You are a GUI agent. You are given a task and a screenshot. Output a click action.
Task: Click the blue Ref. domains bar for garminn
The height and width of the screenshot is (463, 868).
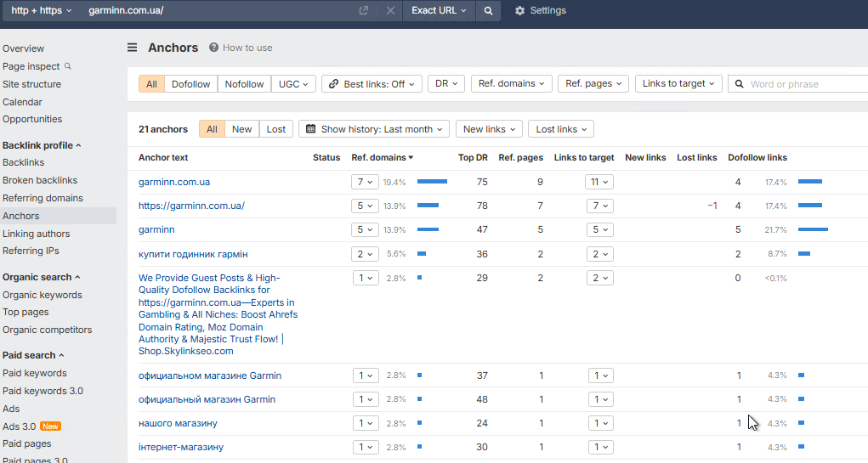[x=428, y=229]
